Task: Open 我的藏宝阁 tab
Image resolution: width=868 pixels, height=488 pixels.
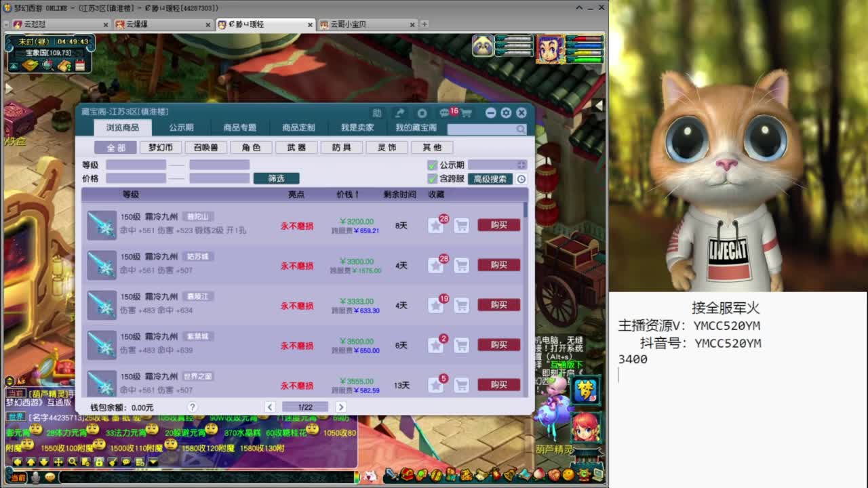Action: (416, 127)
